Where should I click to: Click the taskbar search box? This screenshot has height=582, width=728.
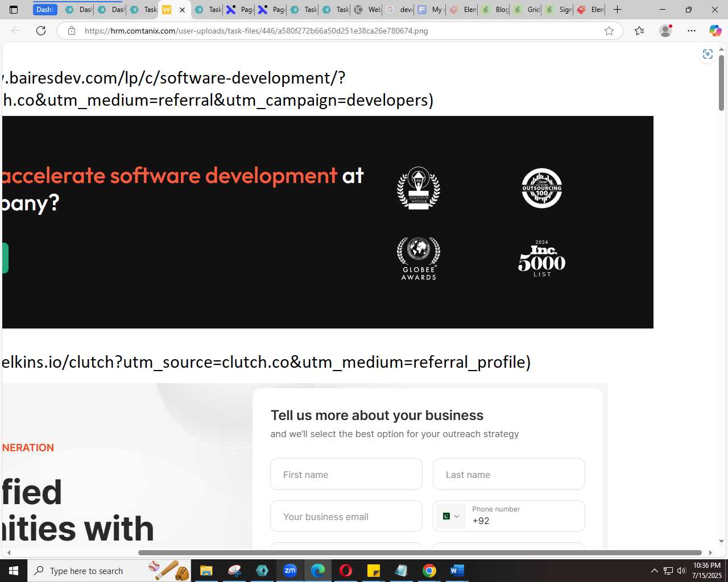[x=109, y=571]
